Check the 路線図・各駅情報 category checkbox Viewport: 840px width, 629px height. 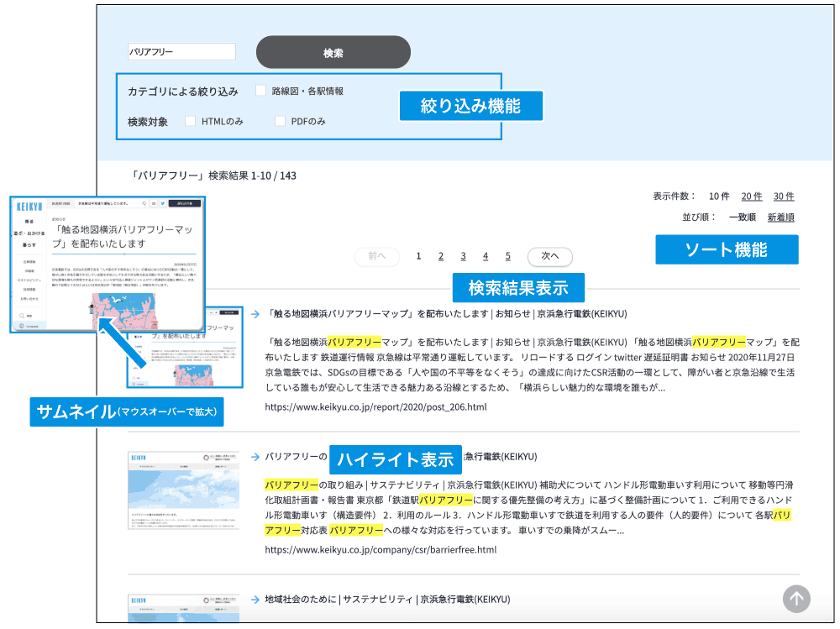(x=261, y=91)
